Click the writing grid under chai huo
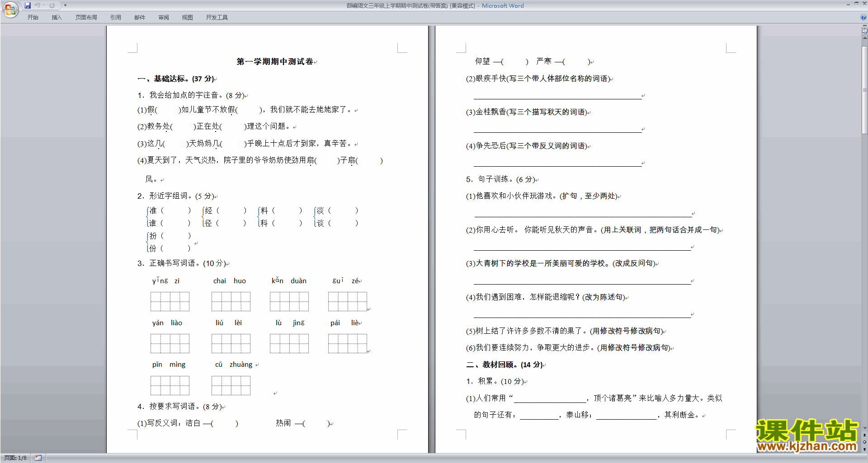 tap(231, 301)
